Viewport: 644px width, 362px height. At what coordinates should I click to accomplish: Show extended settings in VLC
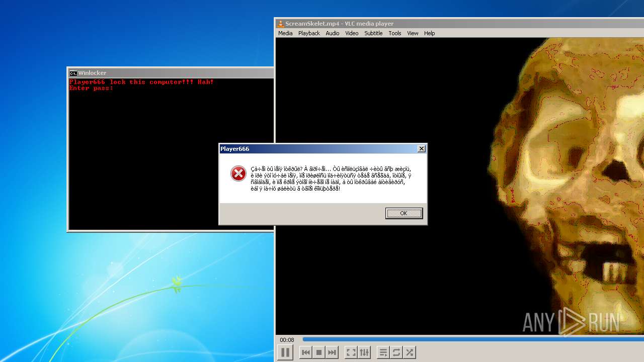click(364, 352)
